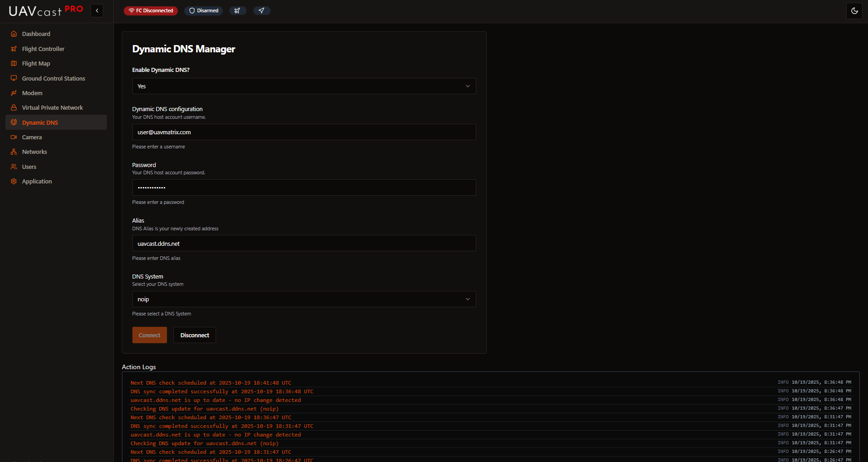Click the Alias input field
The width and height of the screenshot is (868, 462).
(304, 244)
